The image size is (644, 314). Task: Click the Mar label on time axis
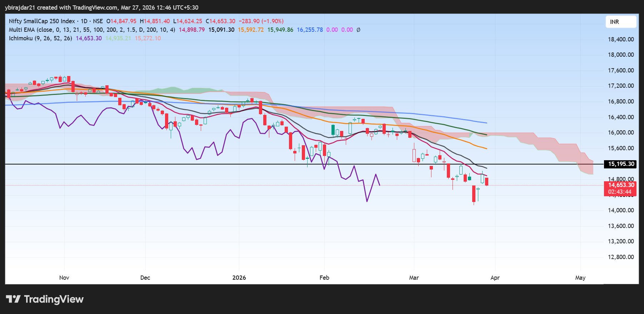(x=414, y=278)
